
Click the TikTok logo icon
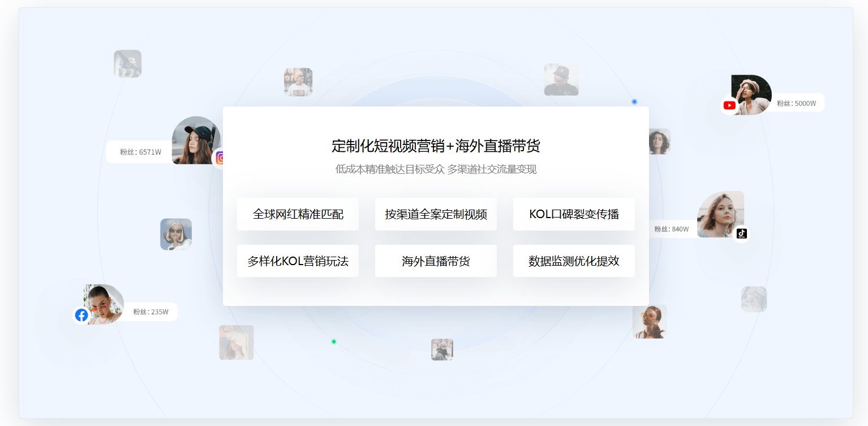point(742,233)
